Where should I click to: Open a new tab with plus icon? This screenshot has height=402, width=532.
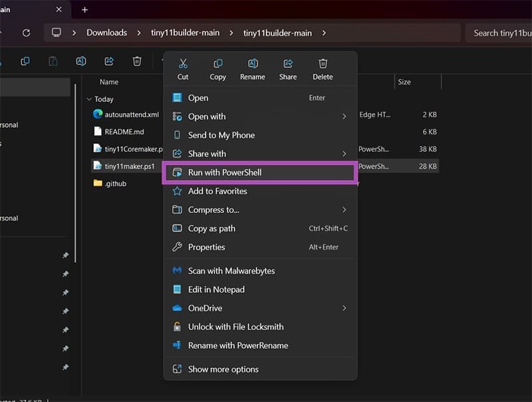[84, 10]
